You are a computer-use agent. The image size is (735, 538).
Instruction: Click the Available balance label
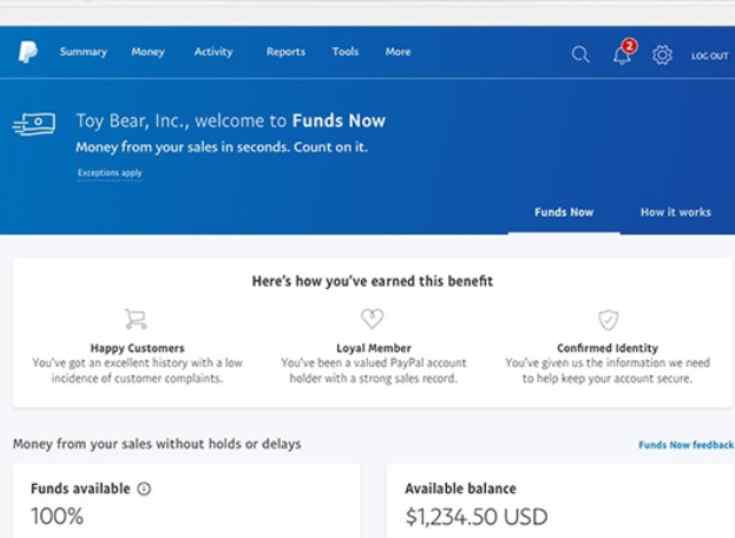pos(460,489)
